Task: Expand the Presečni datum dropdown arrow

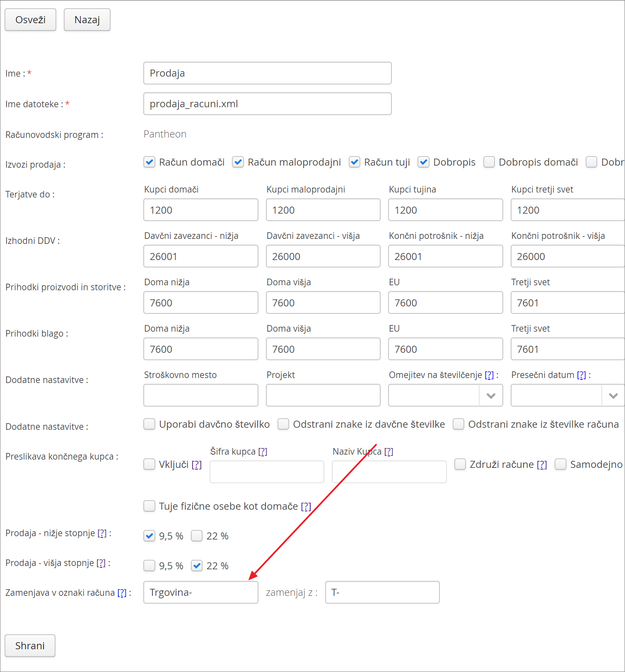Action: (613, 396)
